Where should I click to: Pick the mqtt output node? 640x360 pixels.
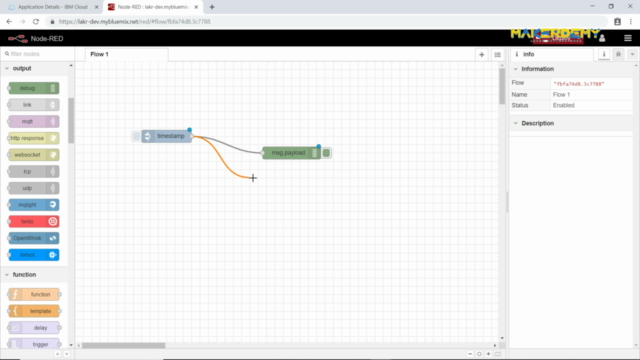pyautogui.click(x=33, y=122)
